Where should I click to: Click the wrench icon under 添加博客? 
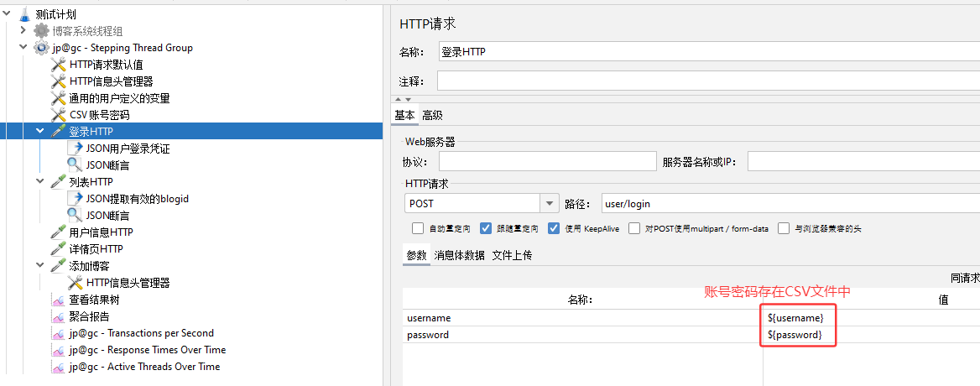75,282
